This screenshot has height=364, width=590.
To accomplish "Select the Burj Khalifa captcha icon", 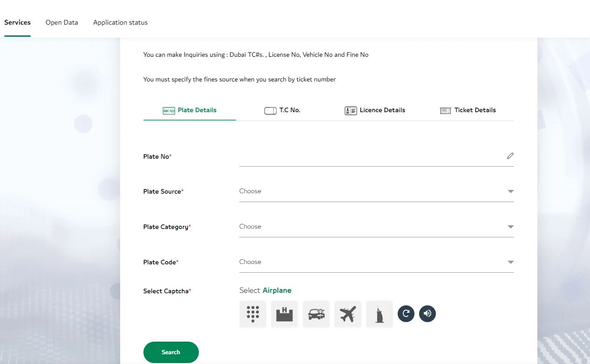I will click(379, 314).
